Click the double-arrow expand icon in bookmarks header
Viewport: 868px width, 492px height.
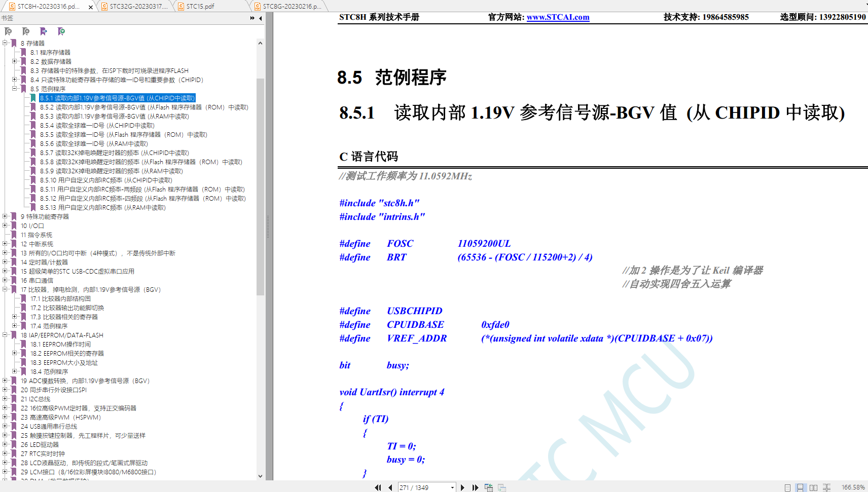click(252, 18)
